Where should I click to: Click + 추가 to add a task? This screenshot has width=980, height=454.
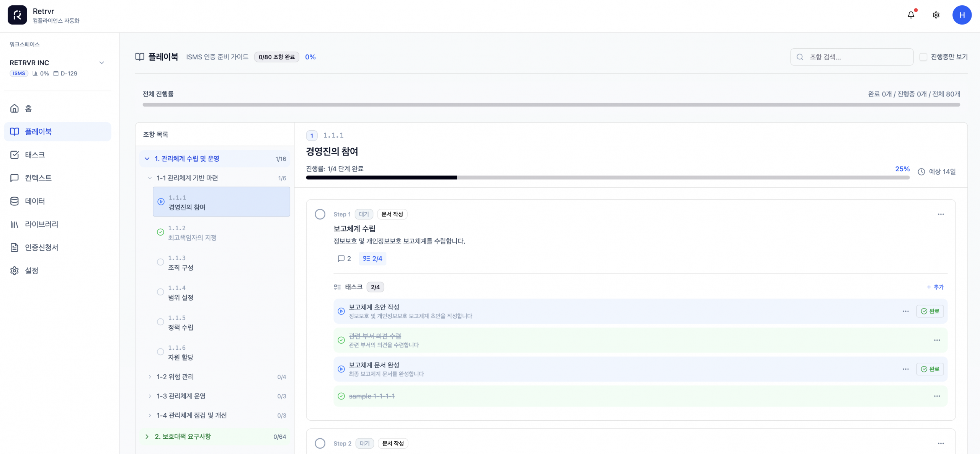(x=935, y=287)
